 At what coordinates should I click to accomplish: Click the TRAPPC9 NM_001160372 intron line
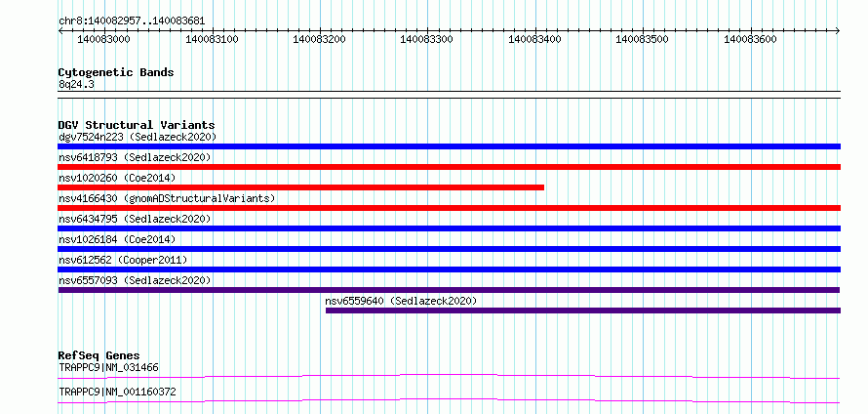tap(450, 400)
